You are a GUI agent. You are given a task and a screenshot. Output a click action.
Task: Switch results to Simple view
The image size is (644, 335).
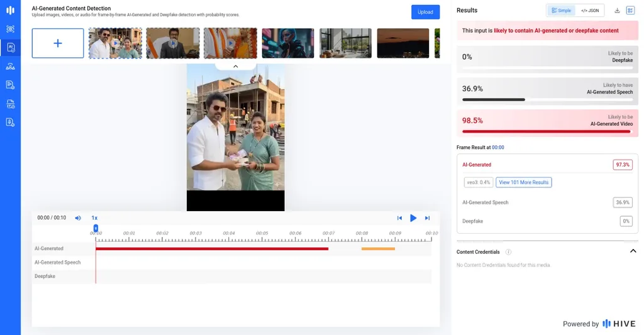[561, 11]
